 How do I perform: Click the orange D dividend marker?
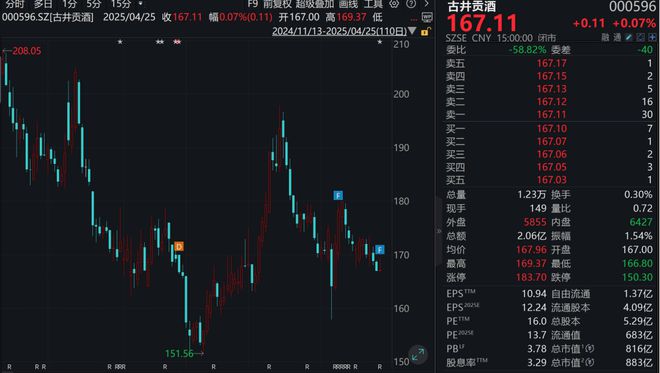pyautogui.click(x=179, y=247)
